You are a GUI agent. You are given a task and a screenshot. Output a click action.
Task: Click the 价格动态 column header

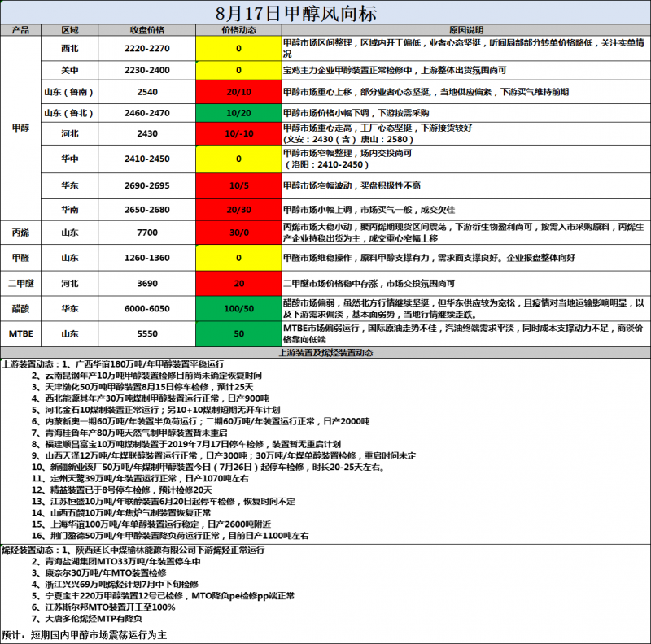point(238,30)
